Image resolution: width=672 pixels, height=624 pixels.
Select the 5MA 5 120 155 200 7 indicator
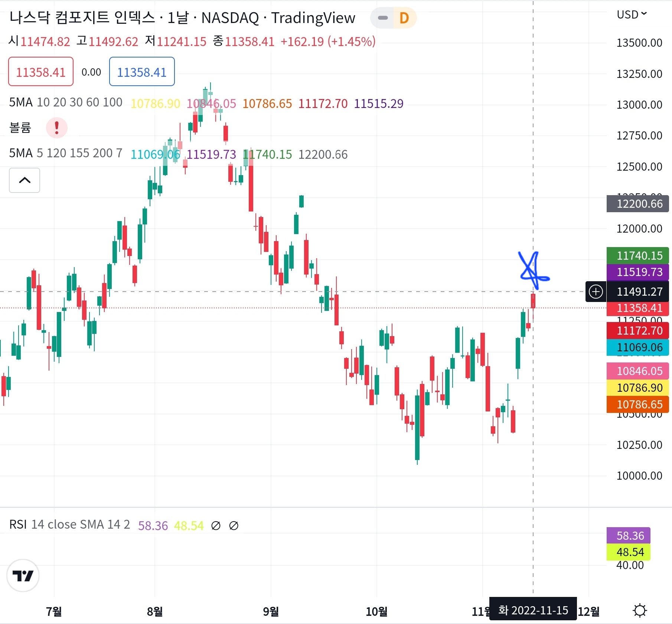(66, 153)
